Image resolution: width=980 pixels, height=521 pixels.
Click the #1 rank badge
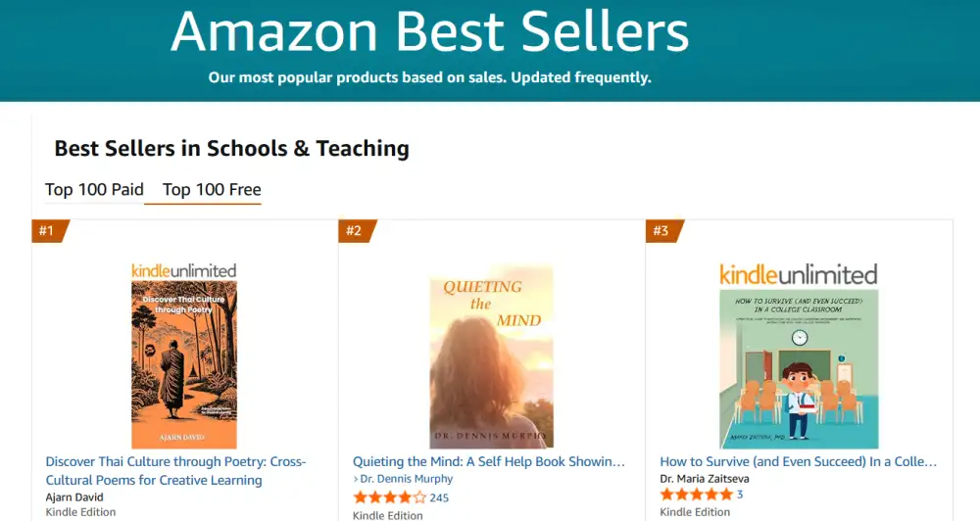47,231
